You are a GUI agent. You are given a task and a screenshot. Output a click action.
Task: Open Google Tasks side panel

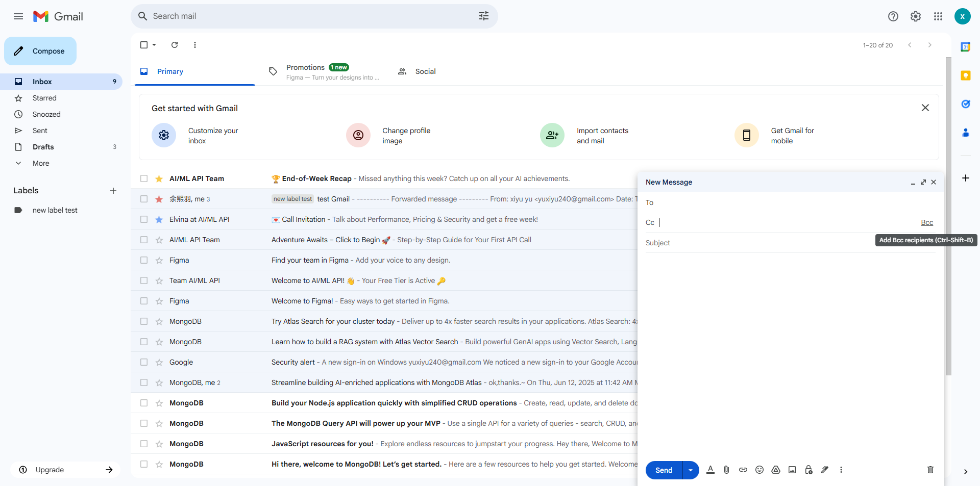tap(966, 104)
